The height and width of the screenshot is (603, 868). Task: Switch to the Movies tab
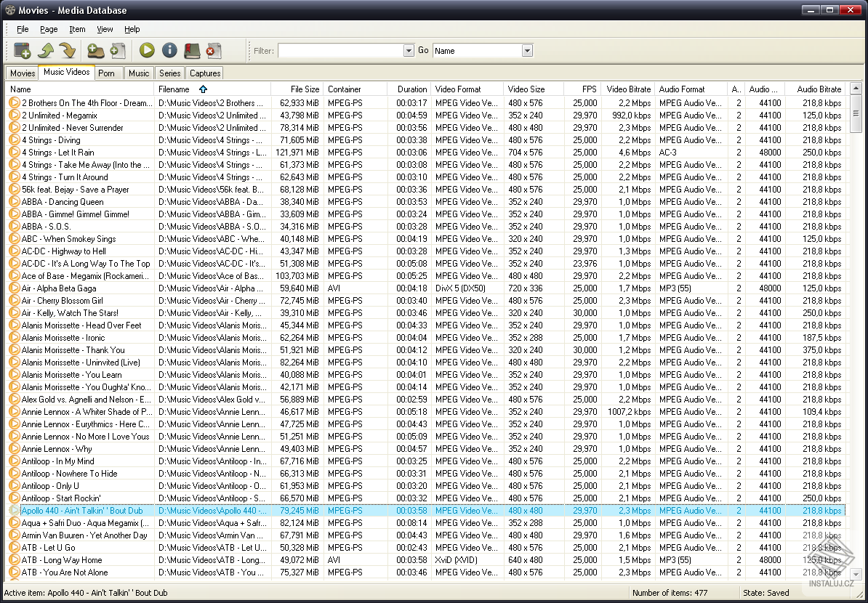[22, 73]
